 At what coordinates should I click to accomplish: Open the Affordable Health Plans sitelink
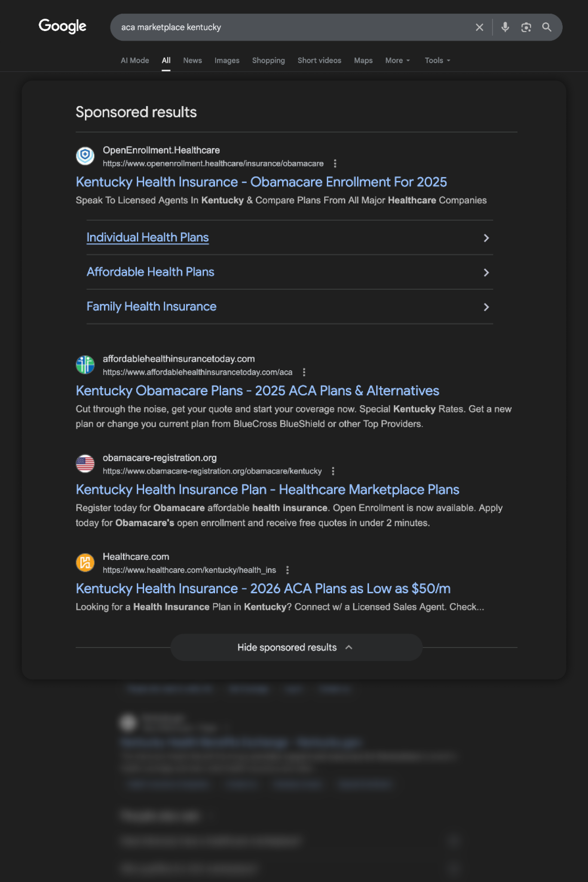pos(150,272)
